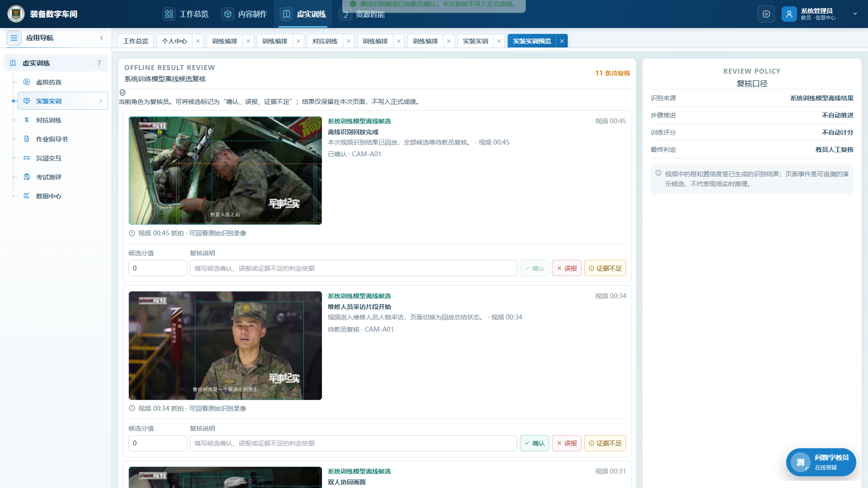868x488 pixels.
Task: Click the user avatar icon
Action: (789, 14)
